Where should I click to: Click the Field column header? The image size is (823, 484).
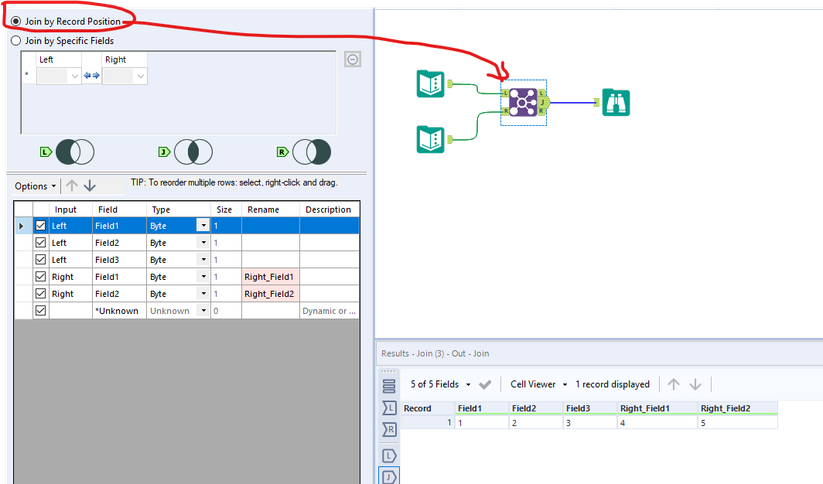119,209
